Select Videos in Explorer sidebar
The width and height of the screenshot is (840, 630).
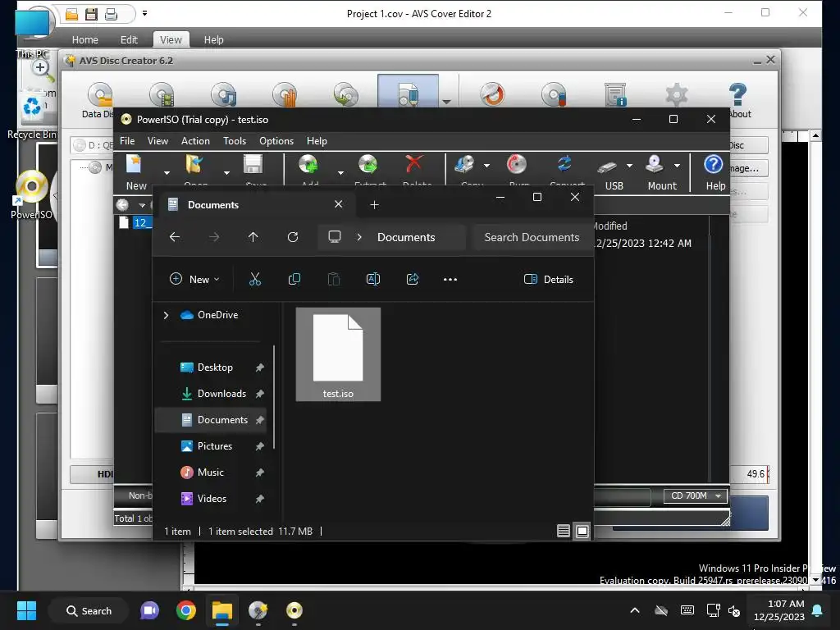click(214, 499)
